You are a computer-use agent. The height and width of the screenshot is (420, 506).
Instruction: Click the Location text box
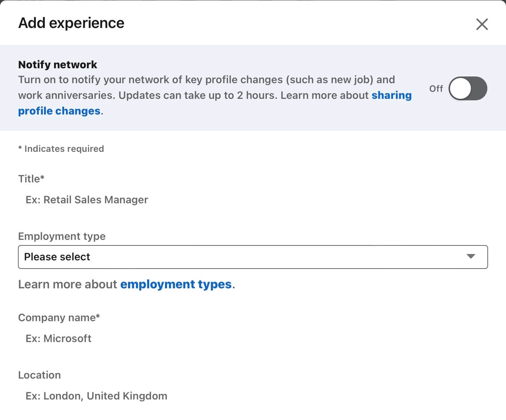(x=149, y=396)
